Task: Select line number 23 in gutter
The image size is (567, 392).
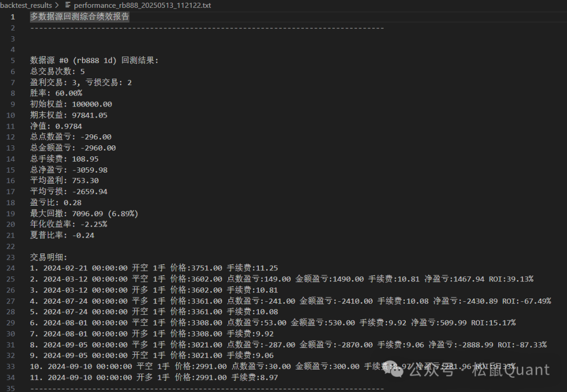Action: [11, 257]
